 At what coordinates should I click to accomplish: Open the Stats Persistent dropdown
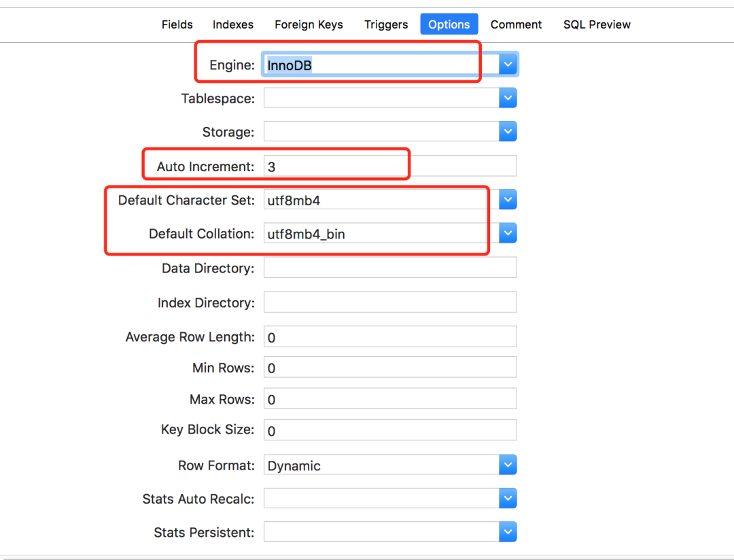508,531
